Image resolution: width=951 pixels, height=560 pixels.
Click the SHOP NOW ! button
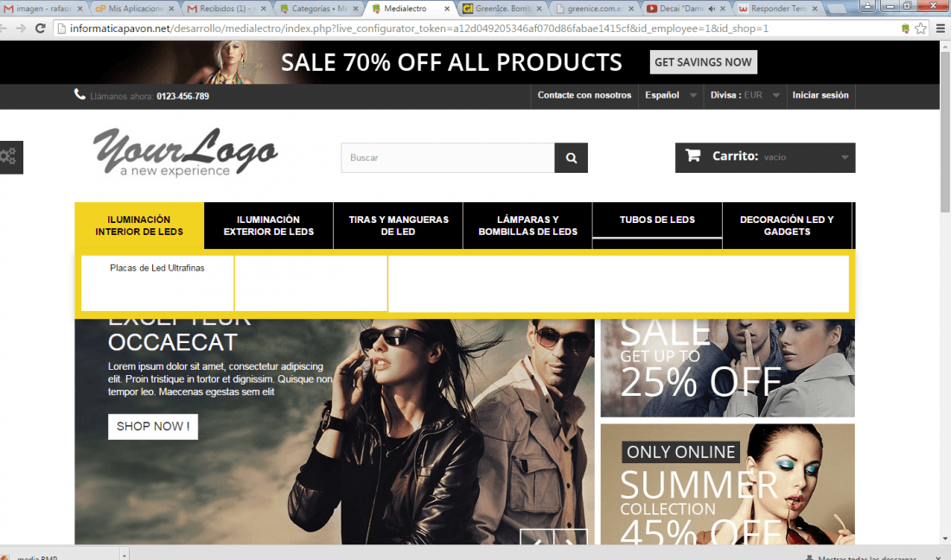pos(153,427)
